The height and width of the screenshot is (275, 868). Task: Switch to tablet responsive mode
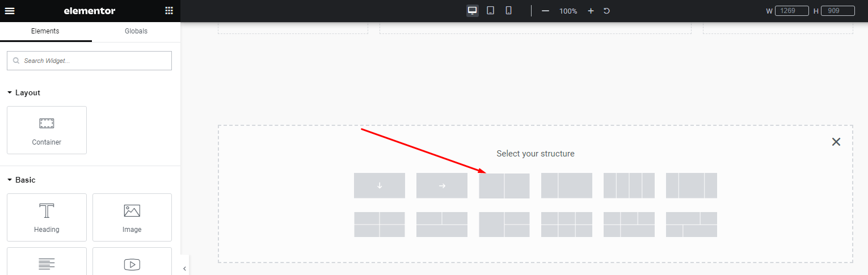point(491,11)
